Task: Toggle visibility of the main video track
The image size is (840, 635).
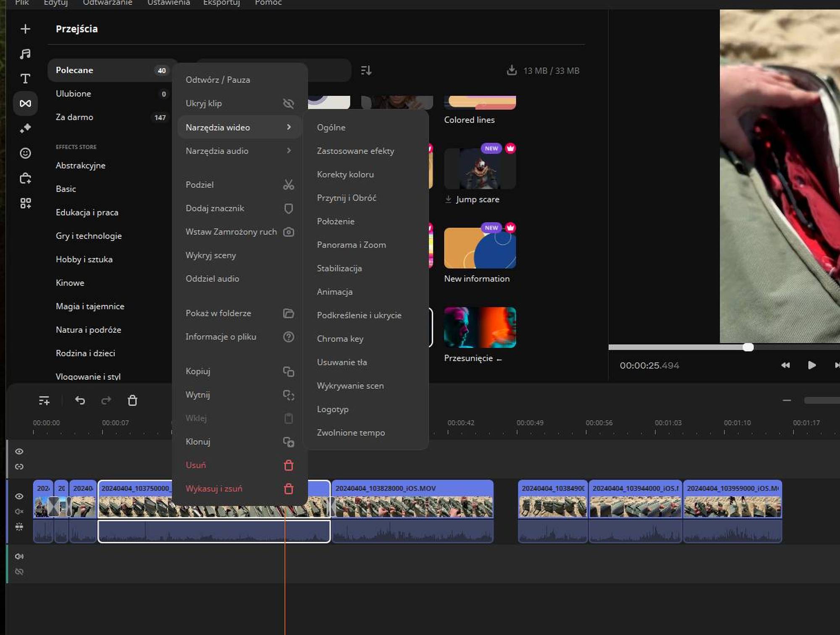Action: (19, 496)
